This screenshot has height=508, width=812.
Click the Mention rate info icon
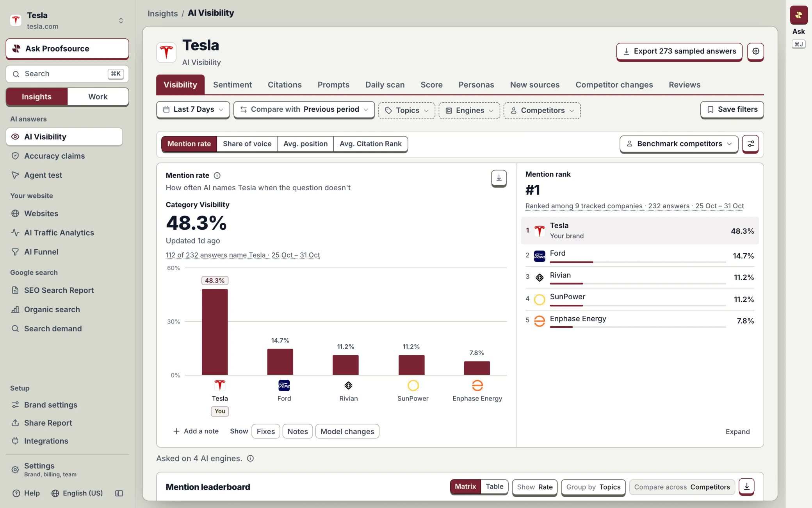tap(217, 175)
